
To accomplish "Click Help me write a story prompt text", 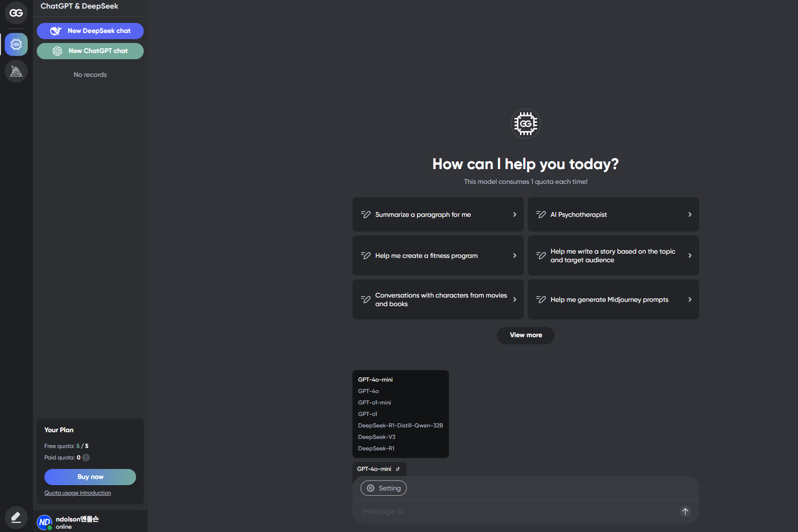I will point(613,255).
